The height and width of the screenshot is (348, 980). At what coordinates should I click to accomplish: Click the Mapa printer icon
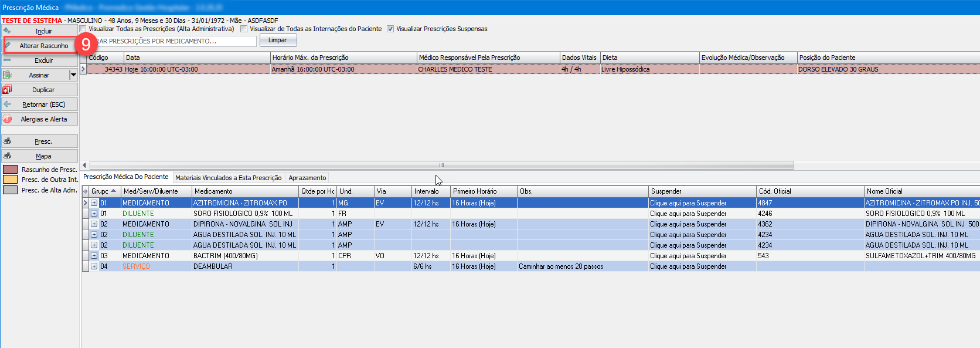tap(7, 156)
